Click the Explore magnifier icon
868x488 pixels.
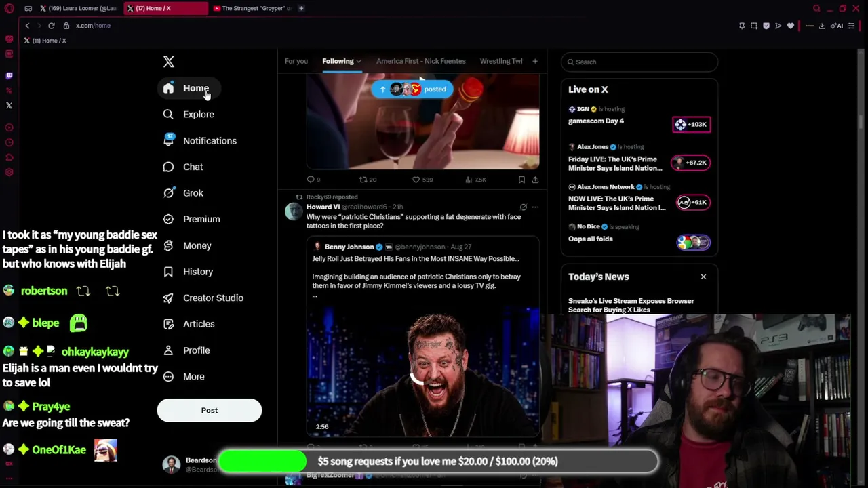[168, 115]
